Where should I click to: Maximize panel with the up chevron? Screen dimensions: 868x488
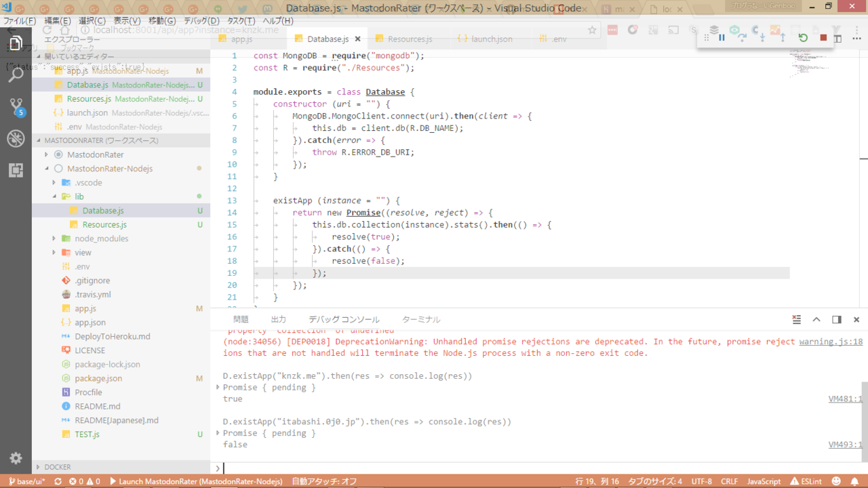tap(816, 319)
